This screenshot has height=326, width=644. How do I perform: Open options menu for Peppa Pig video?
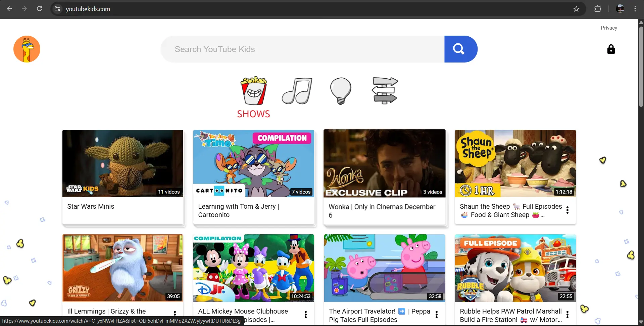pos(436,315)
